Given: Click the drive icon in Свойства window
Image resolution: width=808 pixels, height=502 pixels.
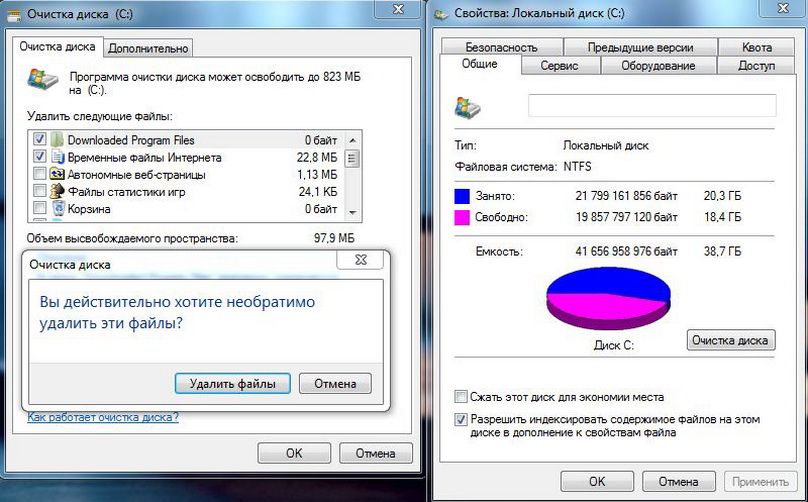Looking at the screenshot, I should [467, 108].
